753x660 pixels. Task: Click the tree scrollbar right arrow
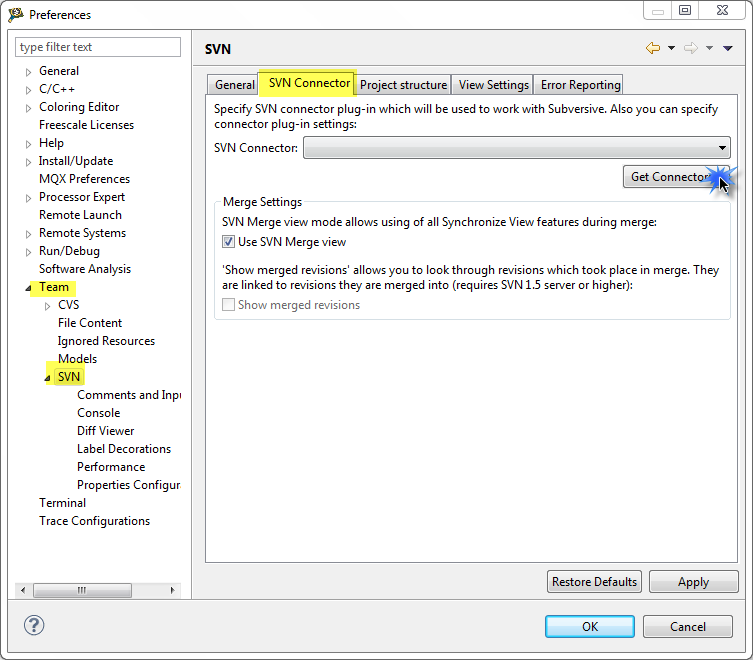coord(172,590)
